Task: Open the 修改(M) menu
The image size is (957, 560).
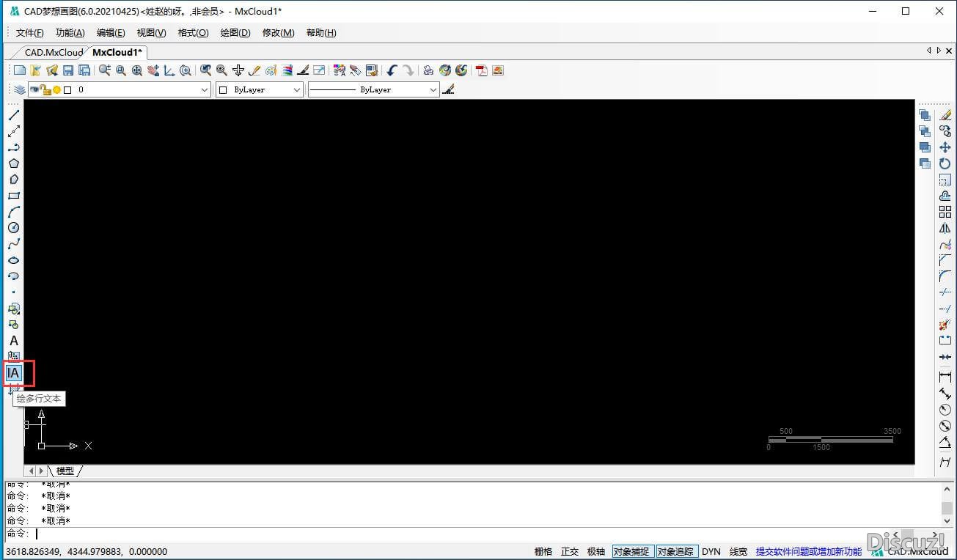Action: coord(279,33)
